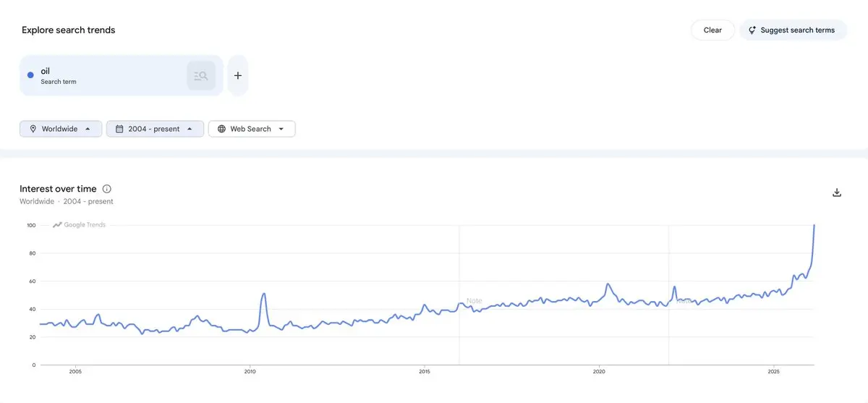
Task: Click the Google Trends logo on the chart
Action: (80, 225)
